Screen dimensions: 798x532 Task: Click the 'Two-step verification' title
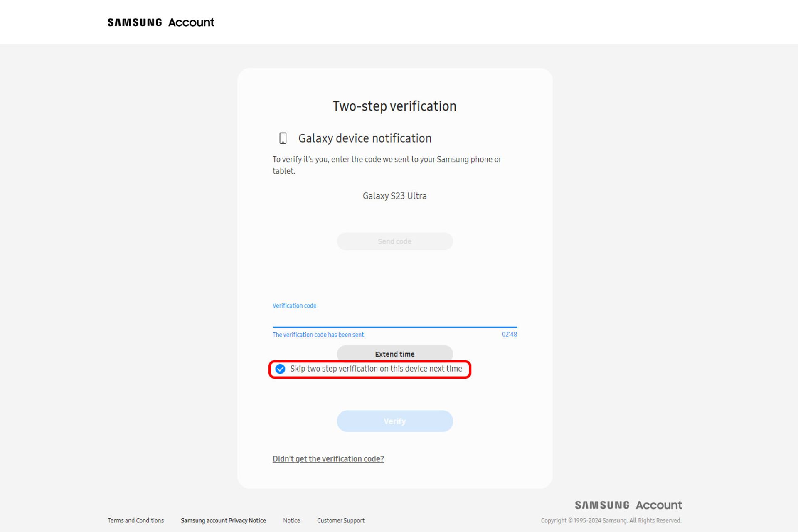394,106
